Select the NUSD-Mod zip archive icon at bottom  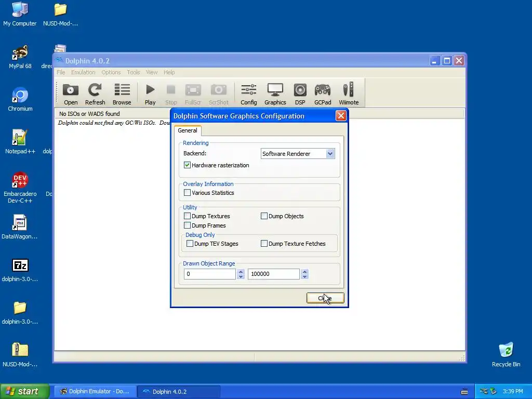(x=20, y=355)
